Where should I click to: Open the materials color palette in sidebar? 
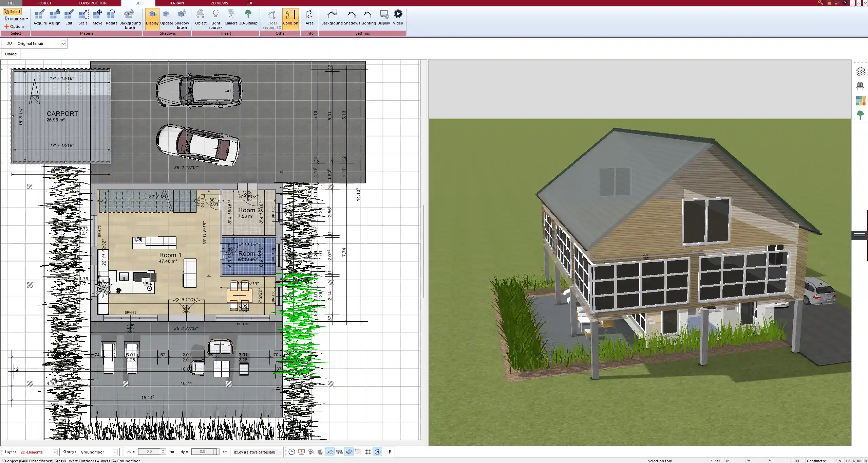tap(861, 101)
